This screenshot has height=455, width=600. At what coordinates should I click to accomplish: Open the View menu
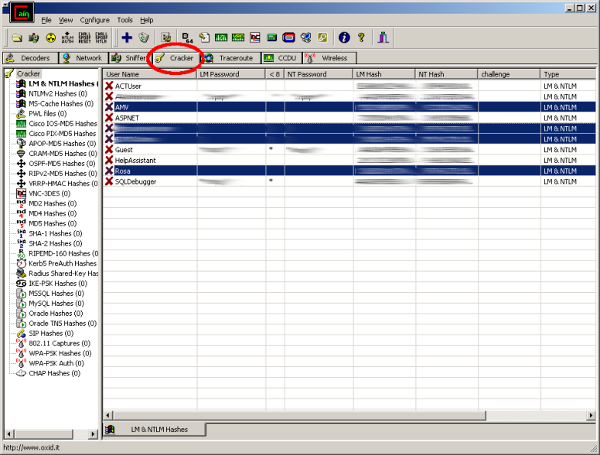(x=66, y=20)
